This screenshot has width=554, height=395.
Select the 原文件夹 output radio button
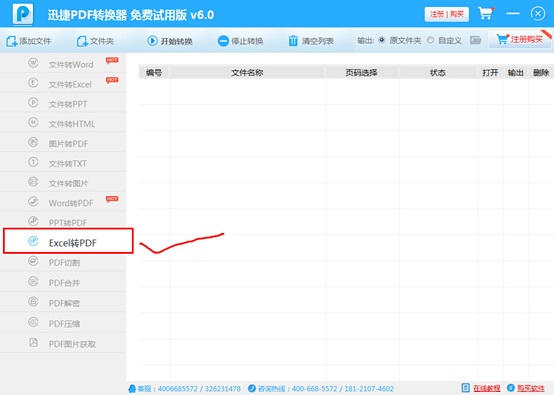click(382, 40)
